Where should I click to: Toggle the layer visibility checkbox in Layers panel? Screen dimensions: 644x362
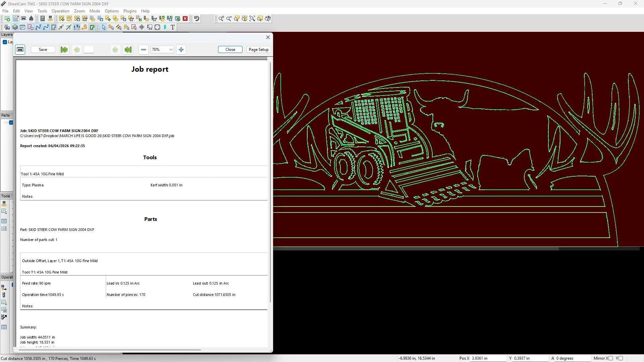coord(5,42)
